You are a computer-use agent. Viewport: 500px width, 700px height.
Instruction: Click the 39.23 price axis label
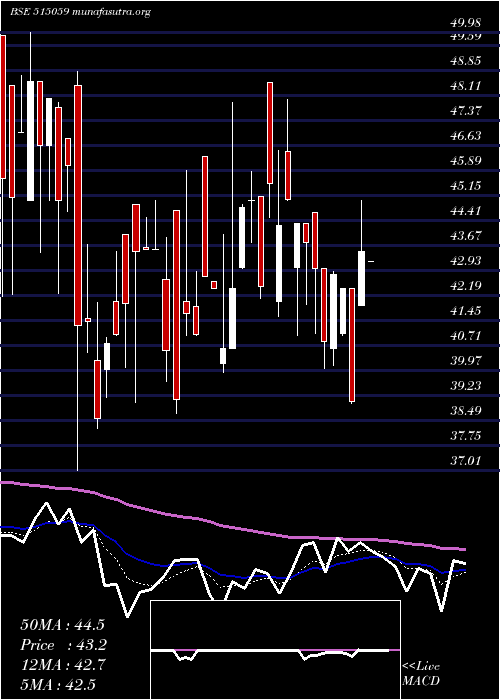(467, 386)
